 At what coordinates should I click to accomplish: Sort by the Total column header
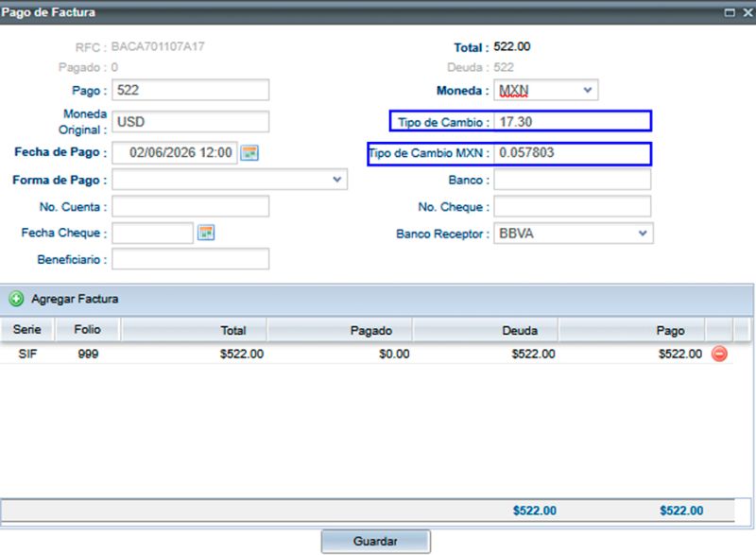click(x=194, y=330)
